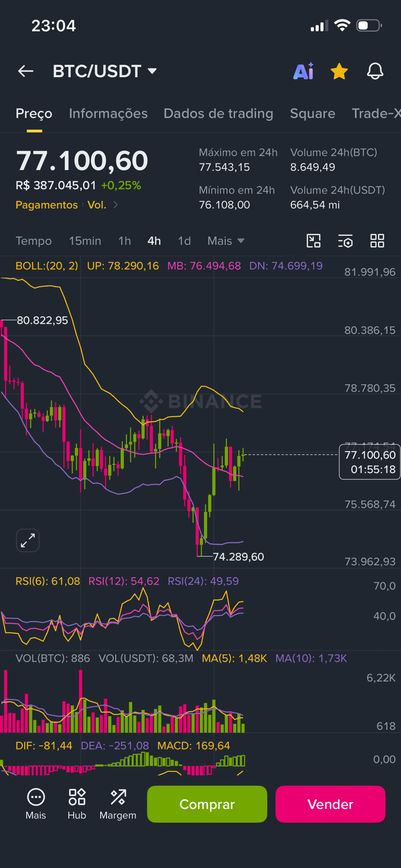Tap the Máximo em 24h value 77.543,15
This screenshot has height=868, width=401.
point(224,167)
